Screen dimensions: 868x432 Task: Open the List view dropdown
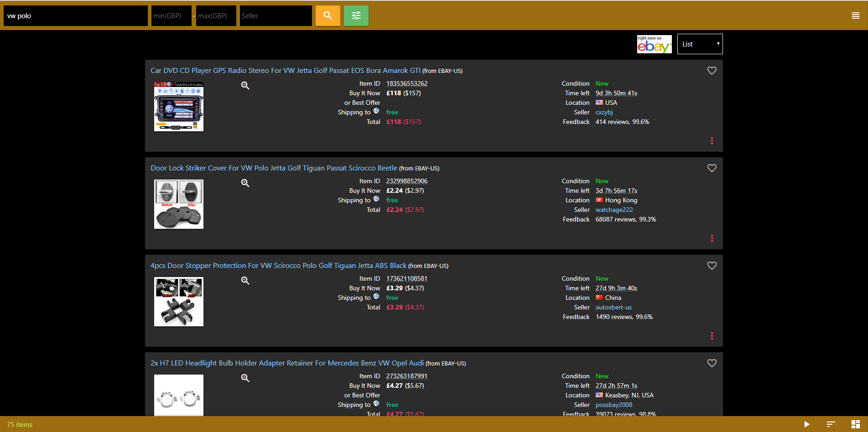700,44
